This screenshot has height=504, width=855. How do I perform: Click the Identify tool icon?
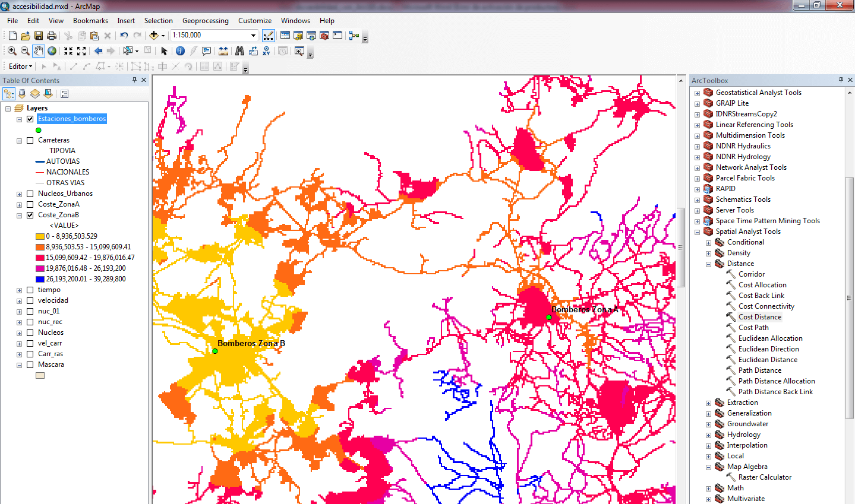click(x=180, y=51)
